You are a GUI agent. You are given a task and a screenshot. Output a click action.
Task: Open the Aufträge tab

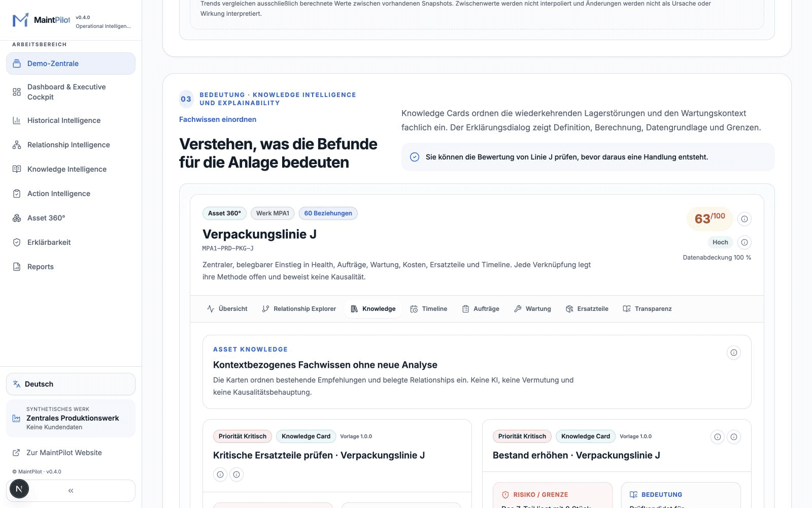point(481,309)
